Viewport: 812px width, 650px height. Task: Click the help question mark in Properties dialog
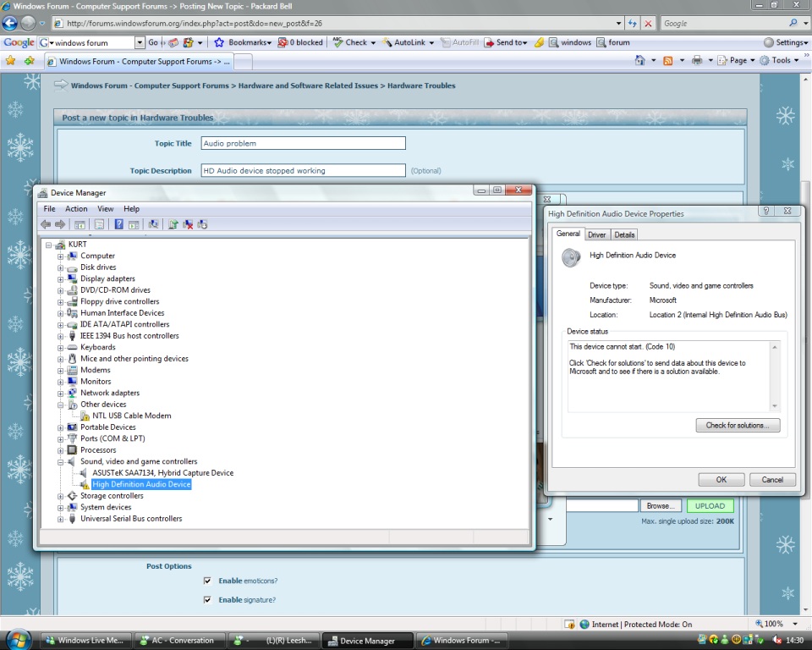click(766, 211)
